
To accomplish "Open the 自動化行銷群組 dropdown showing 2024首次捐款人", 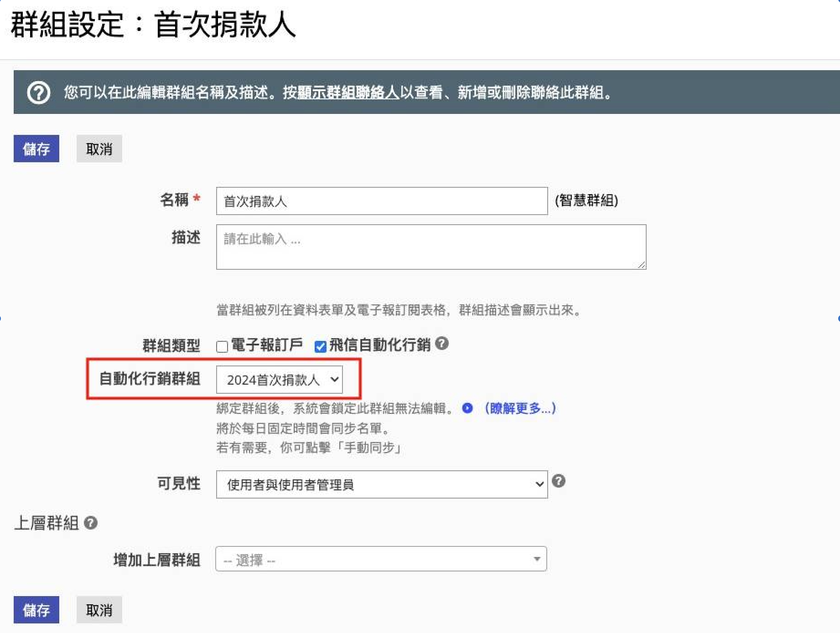I will pyautogui.click(x=280, y=380).
